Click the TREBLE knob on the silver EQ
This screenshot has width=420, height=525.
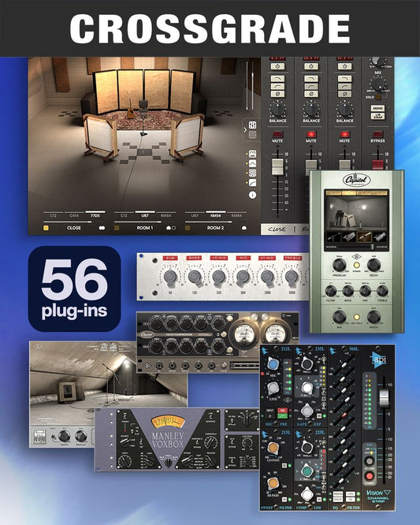(x=292, y=277)
